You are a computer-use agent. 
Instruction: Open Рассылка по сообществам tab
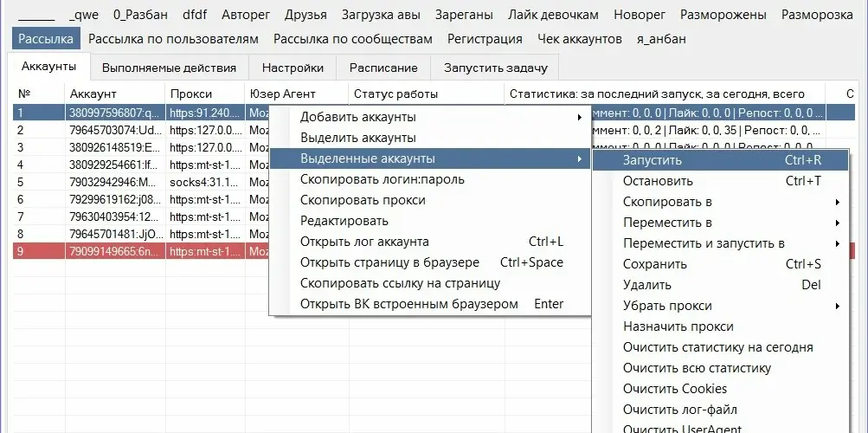pyautogui.click(x=352, y=39)
